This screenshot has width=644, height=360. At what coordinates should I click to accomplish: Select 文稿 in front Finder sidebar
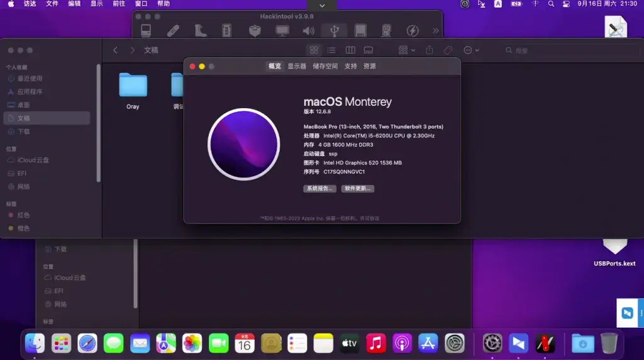(x=47, y=118)
